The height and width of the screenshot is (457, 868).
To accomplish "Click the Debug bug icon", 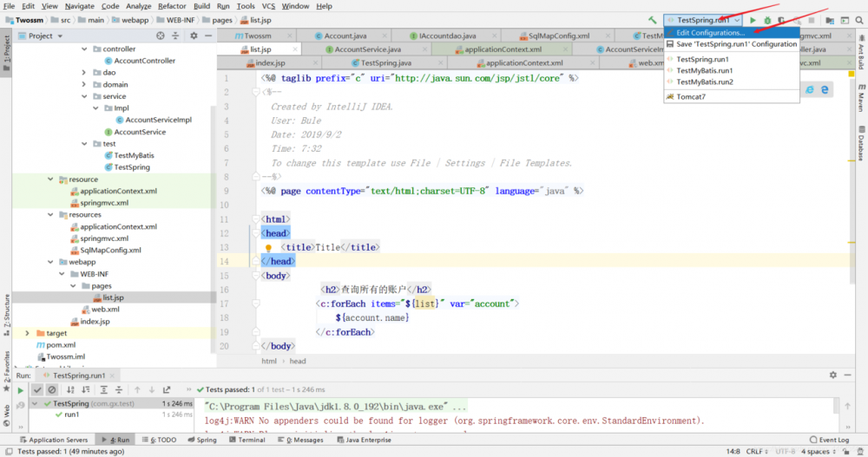I will click(767, 19).
